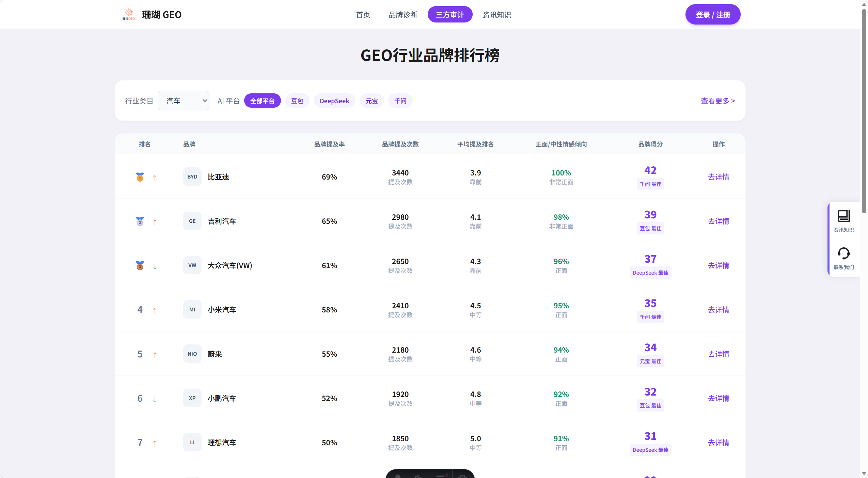Click the BYD brand badge
This screenshot has height=478, width=868.
pyautogui.click(x=192, y=176)
